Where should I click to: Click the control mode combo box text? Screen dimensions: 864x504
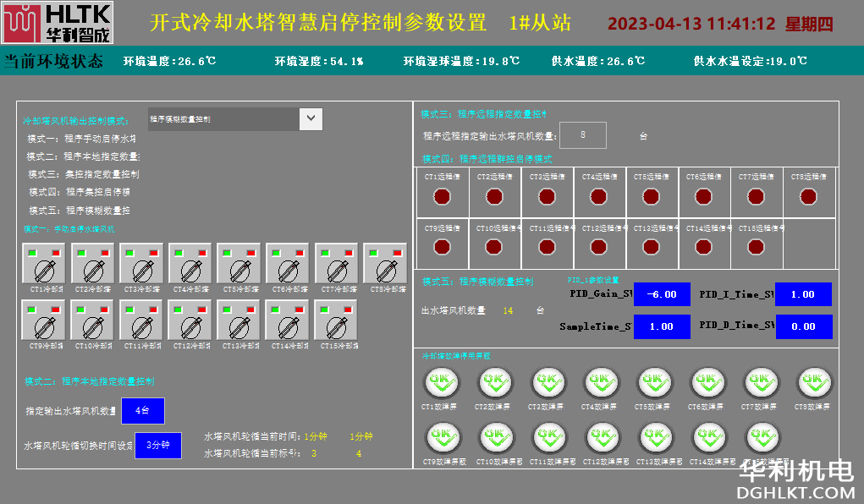coord(223,119)
